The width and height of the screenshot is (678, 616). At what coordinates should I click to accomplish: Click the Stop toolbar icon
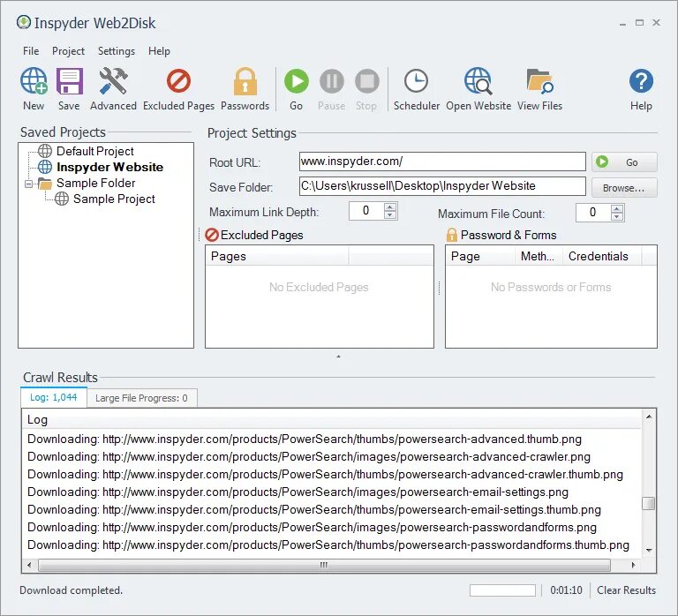coord(366,81)
